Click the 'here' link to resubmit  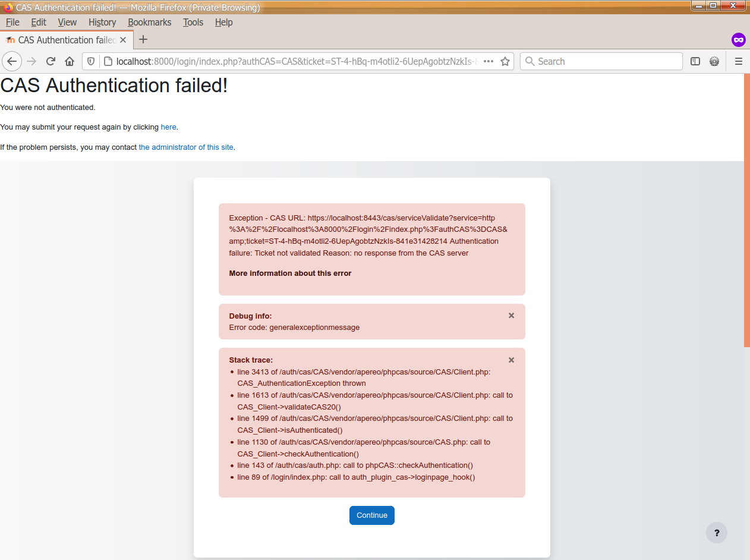click(x=169, y=127)
